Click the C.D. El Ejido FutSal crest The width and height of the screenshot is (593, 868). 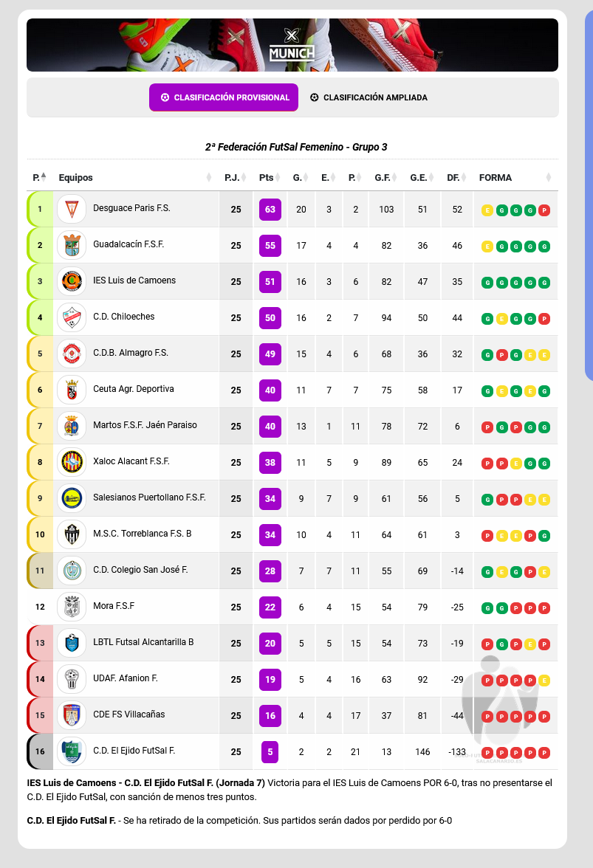tap(72, 751)
